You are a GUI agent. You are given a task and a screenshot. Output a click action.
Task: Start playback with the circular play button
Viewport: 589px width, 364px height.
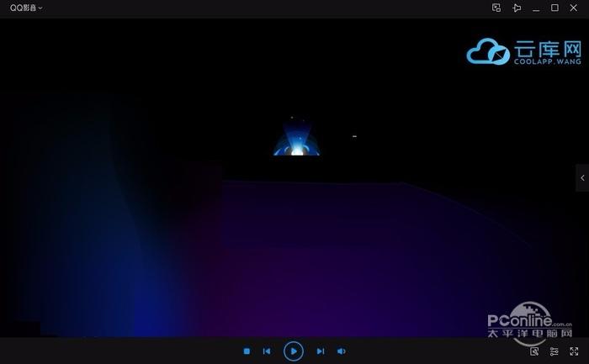point(294,351)
